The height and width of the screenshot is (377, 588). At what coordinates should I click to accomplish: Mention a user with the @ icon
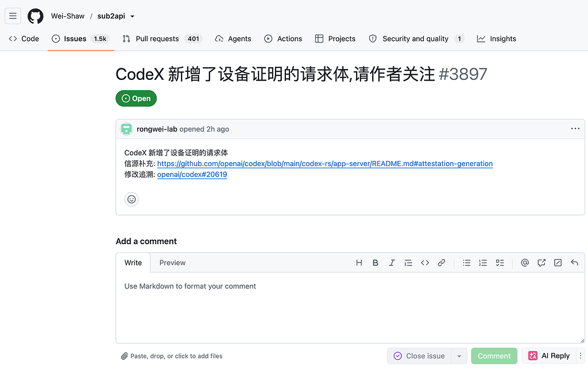pos(525,263)
